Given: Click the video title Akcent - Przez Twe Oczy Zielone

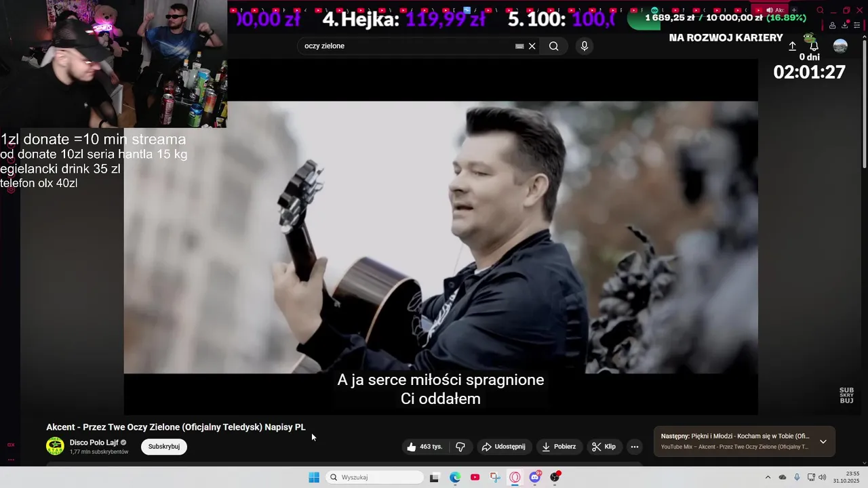Looking at the screenshot, I should (176, 427).
